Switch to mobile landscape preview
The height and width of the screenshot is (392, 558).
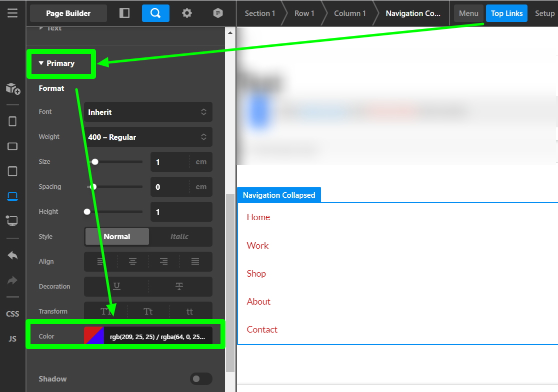click(x=12, y=146)
